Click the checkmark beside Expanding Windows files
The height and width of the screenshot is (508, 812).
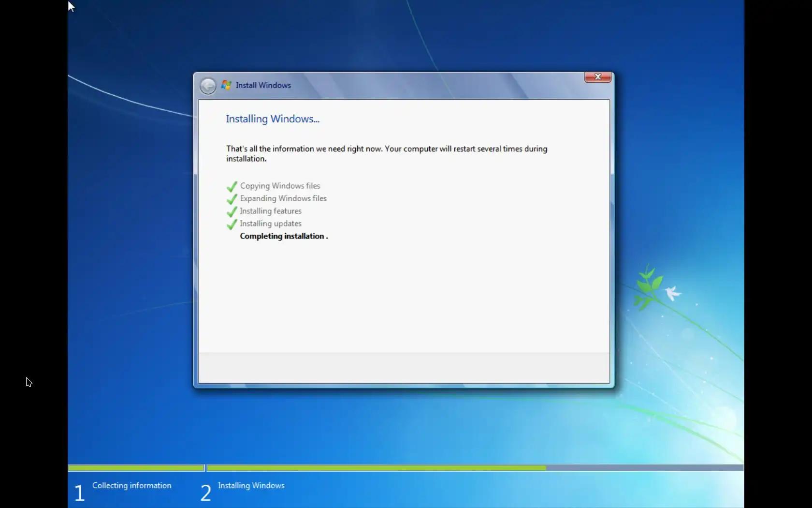pyautogui.click(x=232, y=199)
